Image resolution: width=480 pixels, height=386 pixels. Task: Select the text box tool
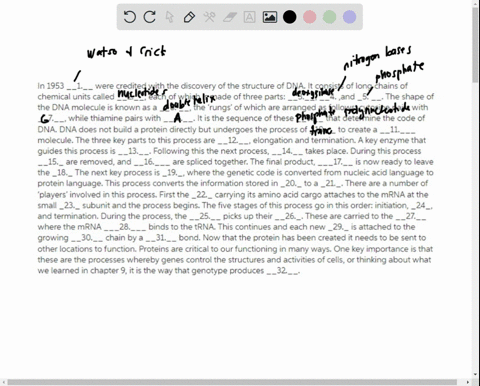[x=249, y=17]
